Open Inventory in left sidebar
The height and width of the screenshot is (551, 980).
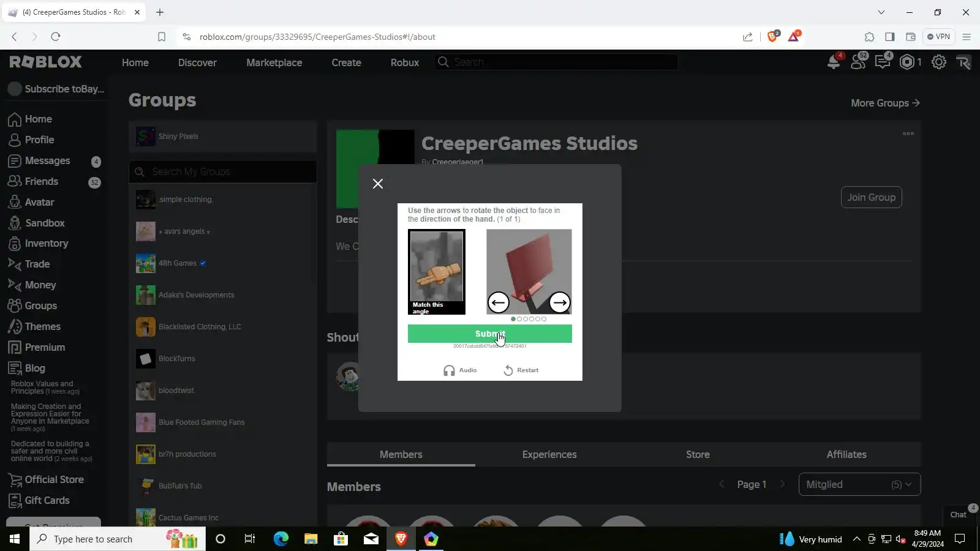point(38,243)
